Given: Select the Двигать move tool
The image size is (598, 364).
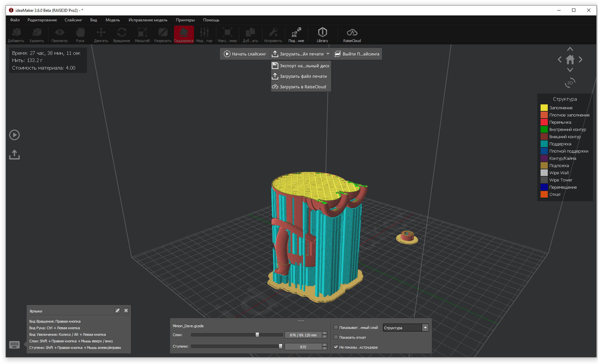Looking at the screenshot, I should (101, 35).
